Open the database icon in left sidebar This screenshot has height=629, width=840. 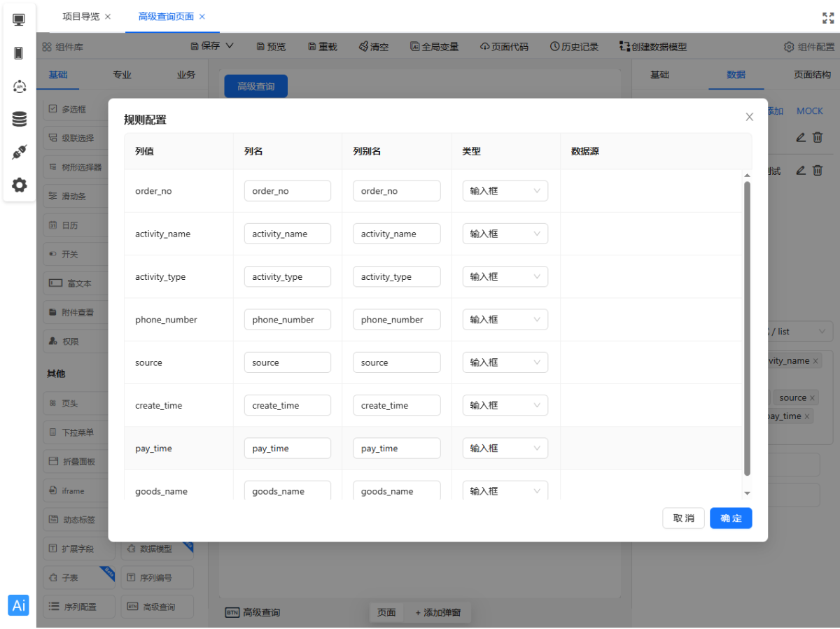[19, 119]
